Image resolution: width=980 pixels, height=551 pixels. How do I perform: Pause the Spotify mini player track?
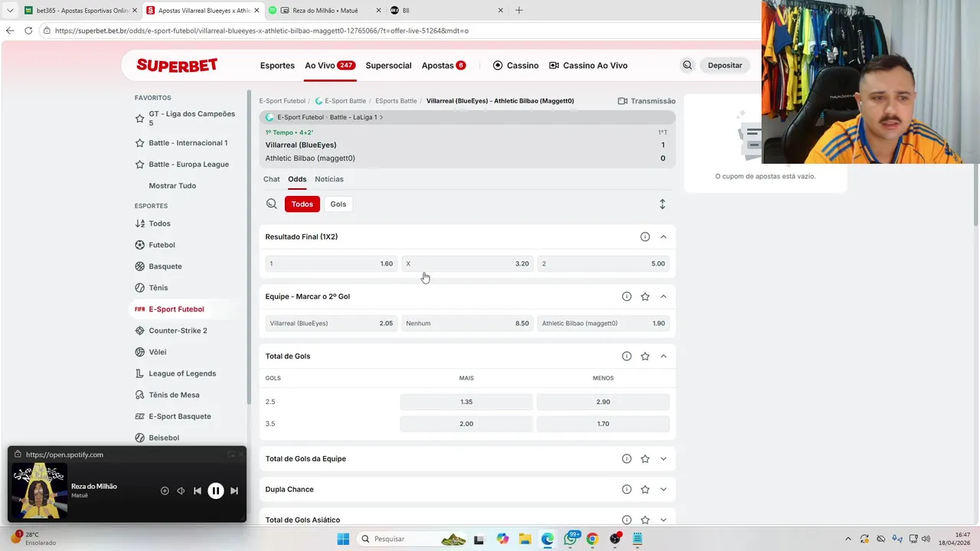pos(216,491)
